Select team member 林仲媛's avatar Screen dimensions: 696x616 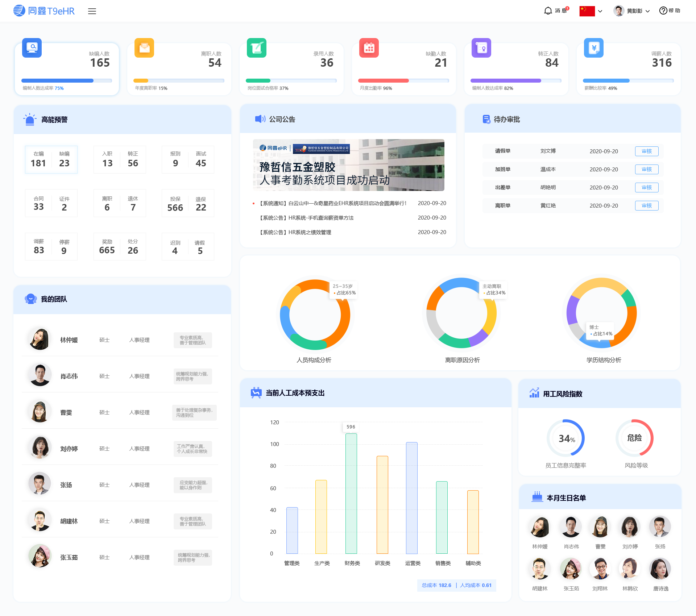click(40, 339)
